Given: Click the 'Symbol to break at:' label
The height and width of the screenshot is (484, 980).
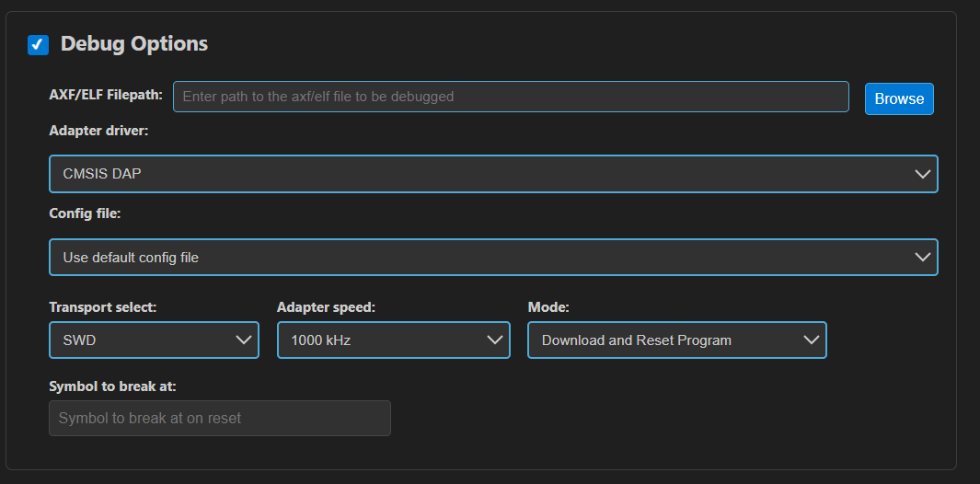Looking at the screenshot, I should pyautogui.click(x=112, y=386).
